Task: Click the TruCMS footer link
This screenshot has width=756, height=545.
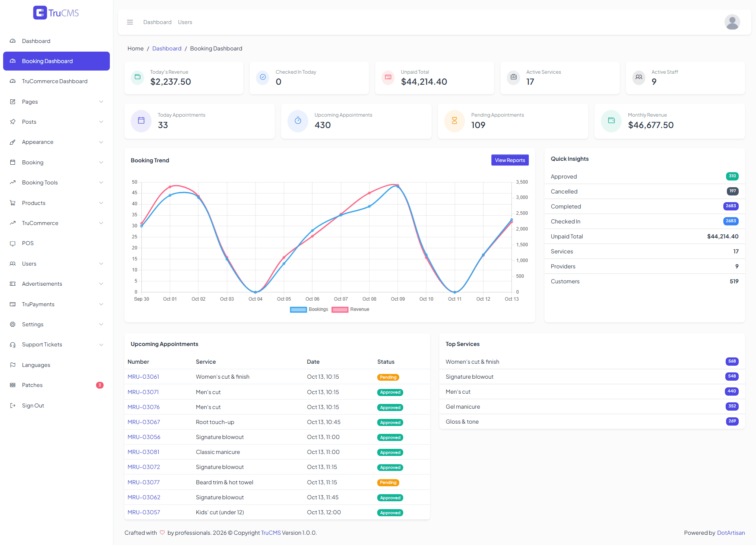Action: coord(271,533)
